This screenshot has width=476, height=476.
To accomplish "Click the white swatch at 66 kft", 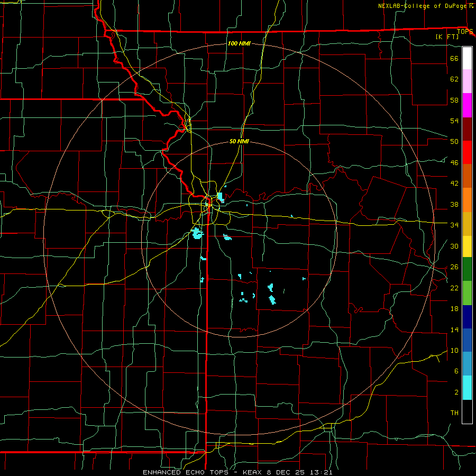I will [467, 58].
